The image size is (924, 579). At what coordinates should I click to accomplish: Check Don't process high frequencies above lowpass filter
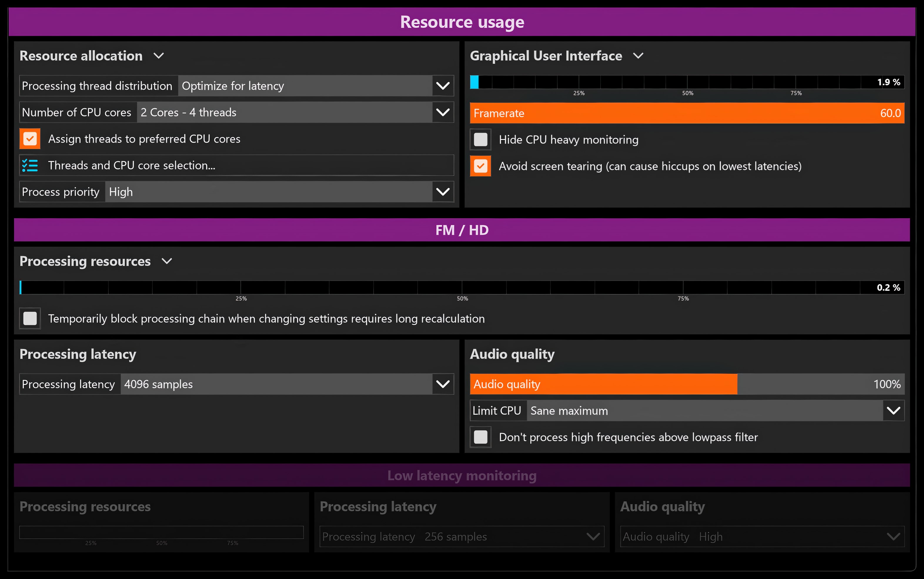[480, 437]
